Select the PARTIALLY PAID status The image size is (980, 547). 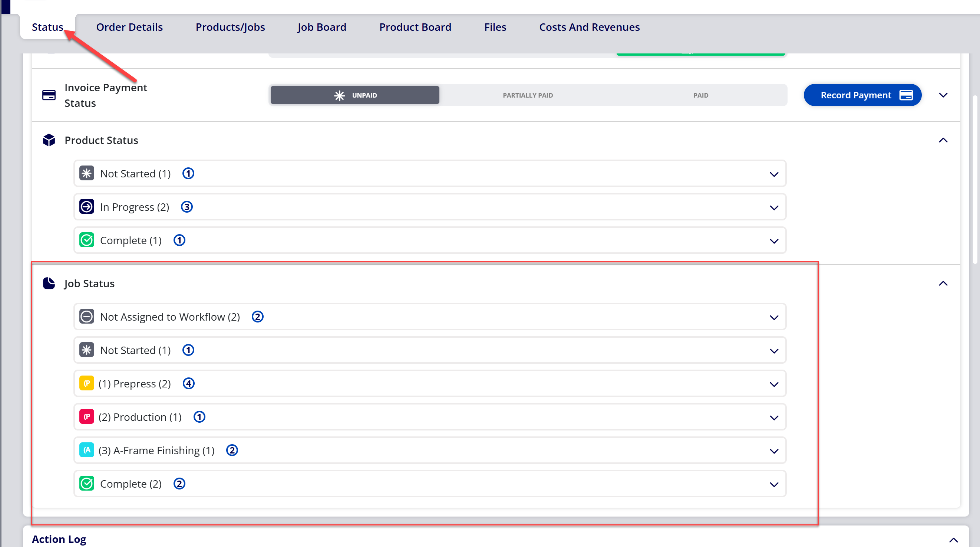coord(528,95)
